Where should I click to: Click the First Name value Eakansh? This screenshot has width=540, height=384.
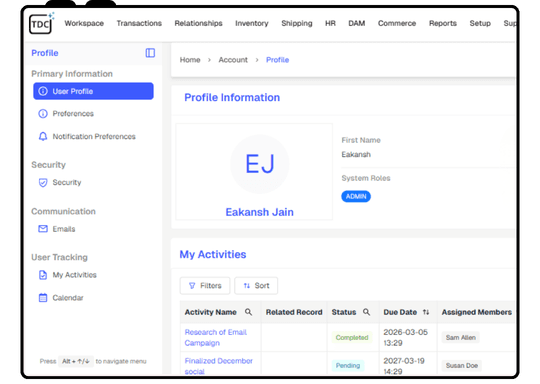point(356,155)
